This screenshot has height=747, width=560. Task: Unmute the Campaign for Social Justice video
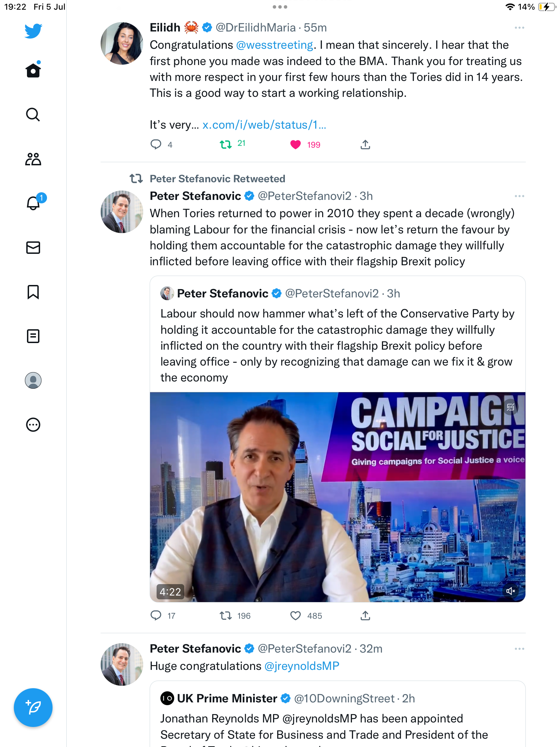coord(511,591)
